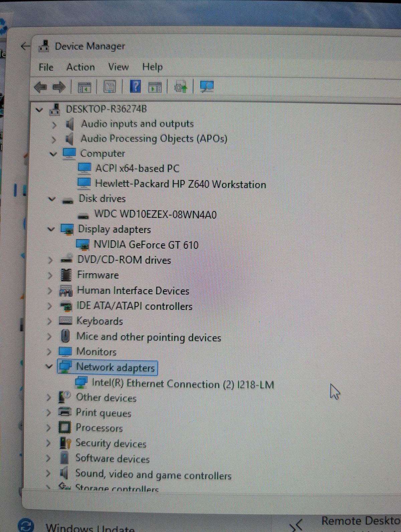The image size is (401, 532).
Task: Click the Keyboards category icon
Action: [65, 321]
